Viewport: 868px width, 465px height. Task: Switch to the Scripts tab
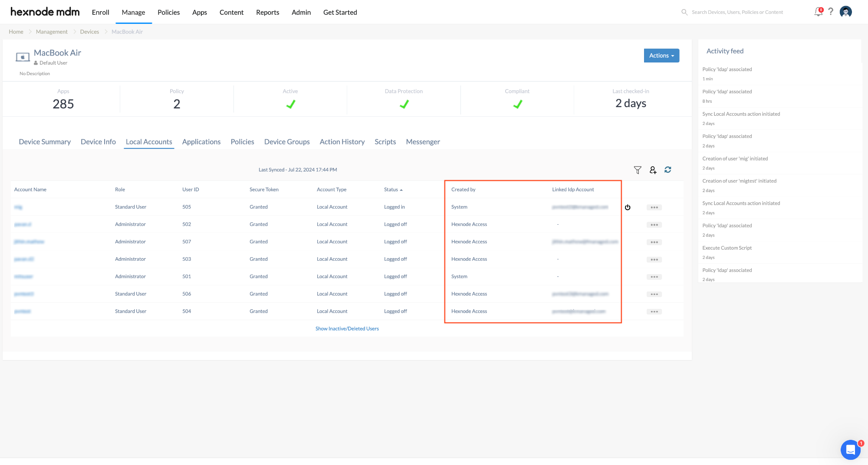pos(385,142)
